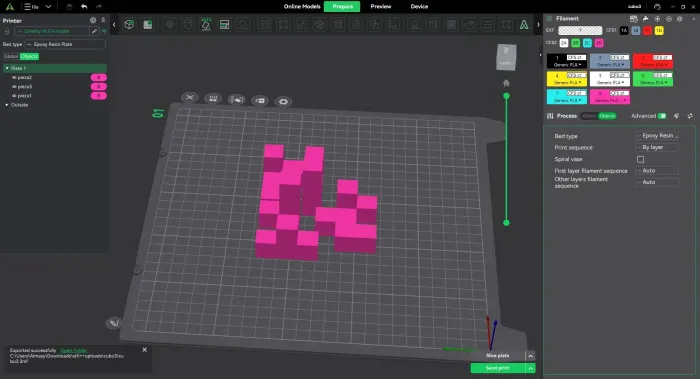This screenshot has height=379, width=700.
Task: Toggle the Advanced mode switch
Action: point(662,116)
